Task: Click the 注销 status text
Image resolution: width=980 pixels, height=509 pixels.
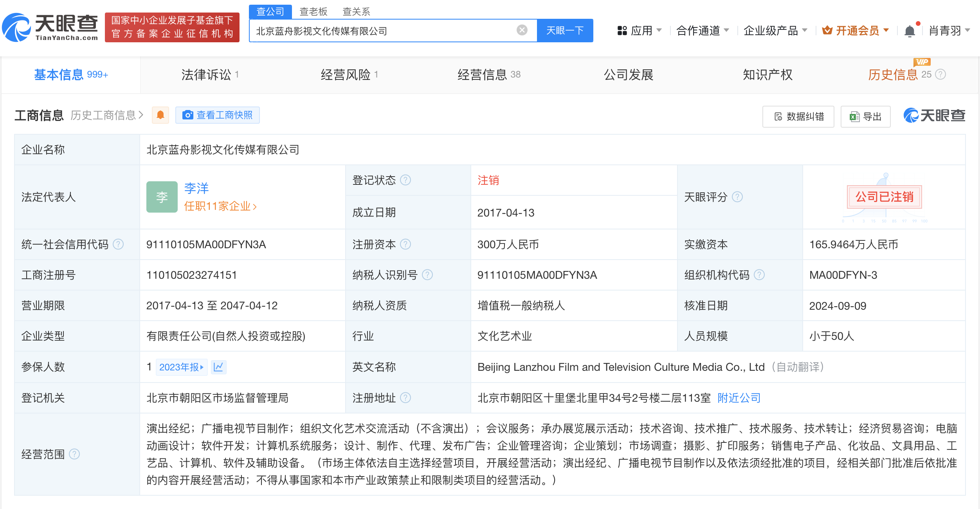Action: pos(488,180)
